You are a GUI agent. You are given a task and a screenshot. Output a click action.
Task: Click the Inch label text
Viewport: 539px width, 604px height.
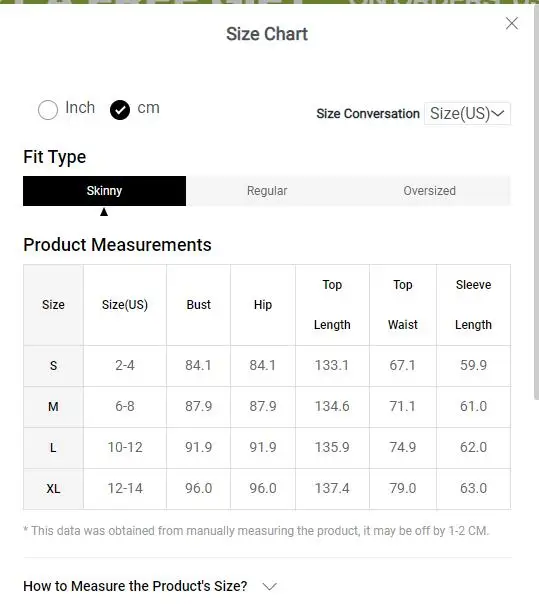80,107
